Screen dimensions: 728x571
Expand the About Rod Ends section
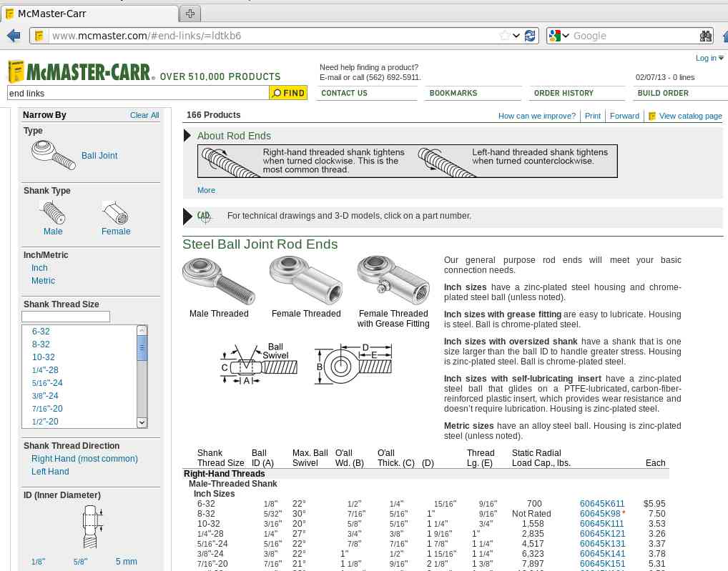[x=187, y=136]
